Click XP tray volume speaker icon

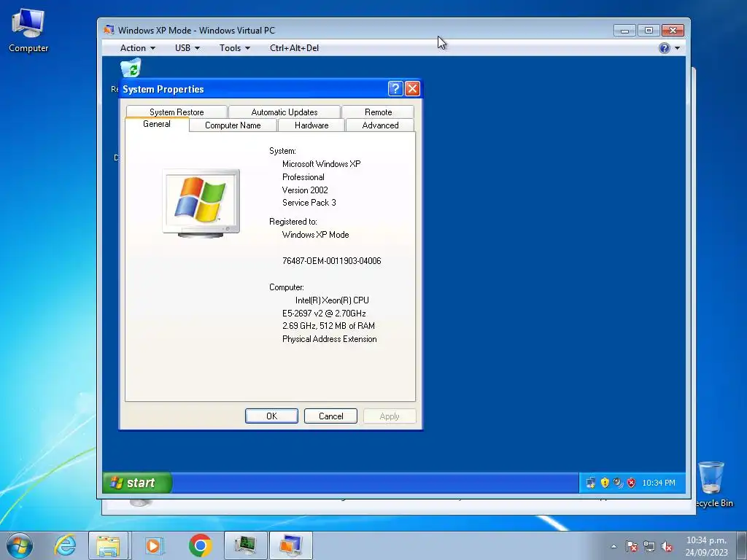point(618,483)
